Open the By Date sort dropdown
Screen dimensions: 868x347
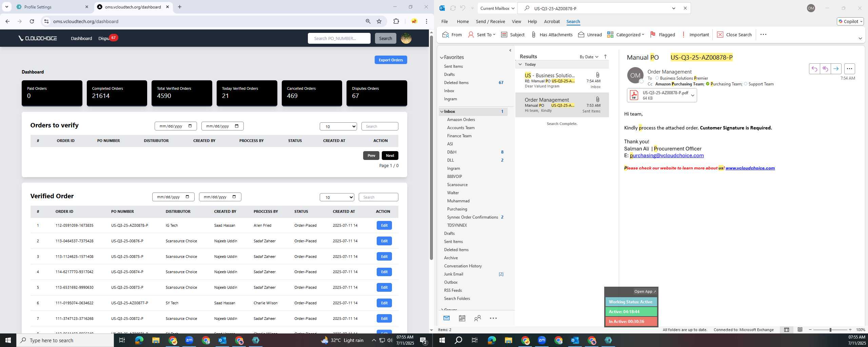click(x=589, y=57)
